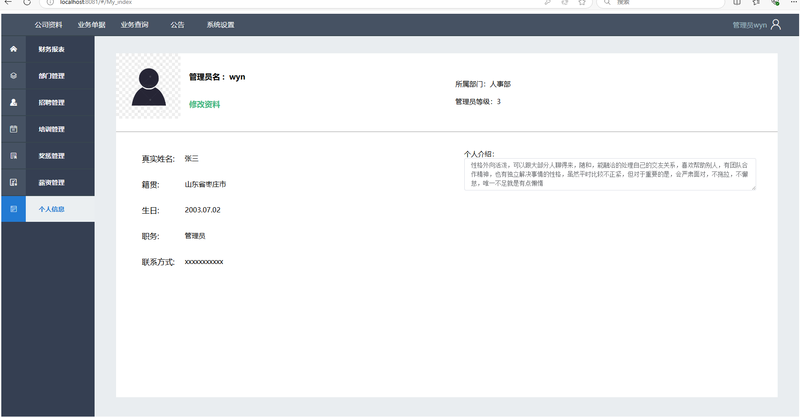Click the browser search box
Viewport: 800px width, 417px height.
pyautogui.click(x=661, y=2)
